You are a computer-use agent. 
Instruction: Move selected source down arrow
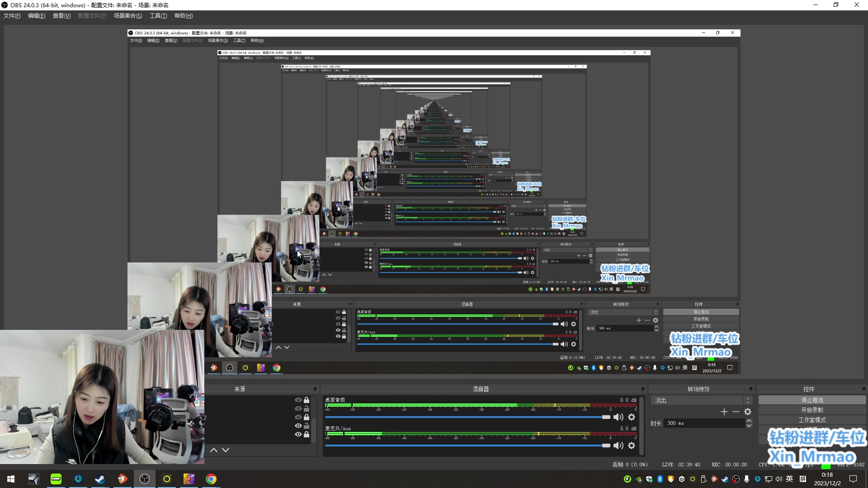point(226,450)
